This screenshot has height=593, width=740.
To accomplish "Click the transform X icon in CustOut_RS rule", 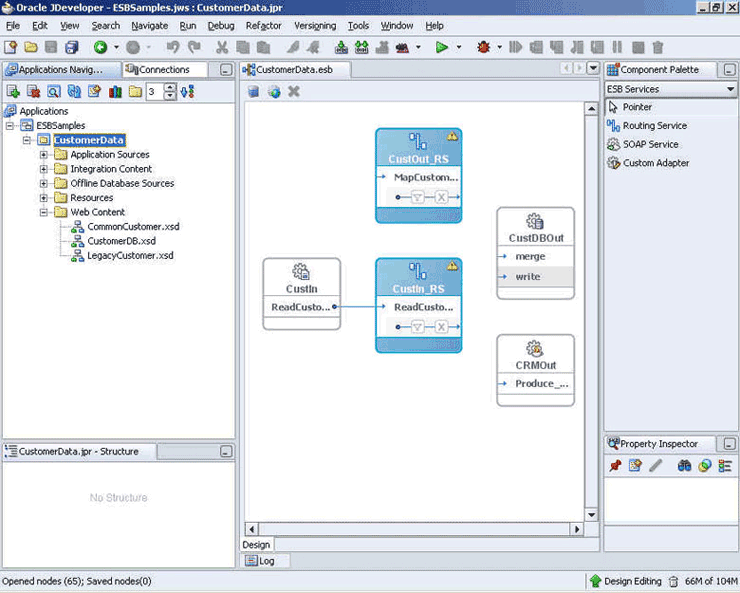I will 441,197.
